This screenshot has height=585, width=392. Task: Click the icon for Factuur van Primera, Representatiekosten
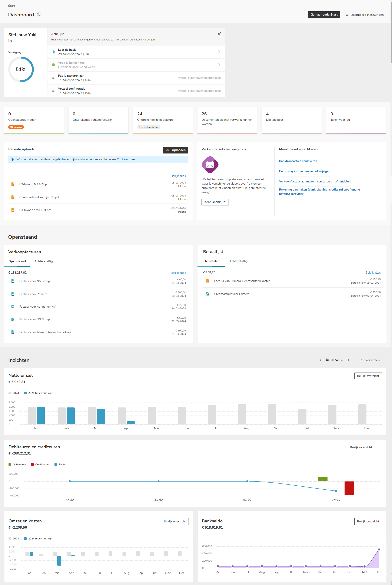tap(207, 281)
